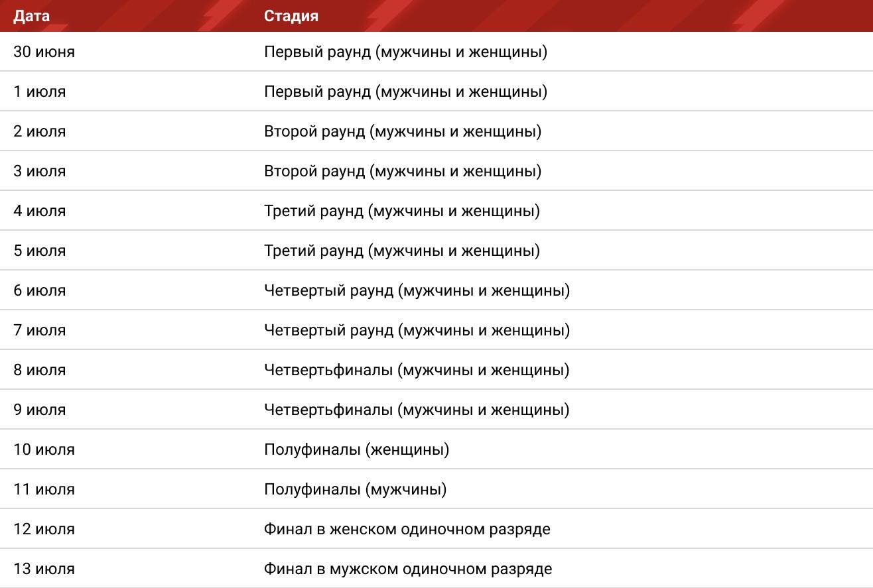
Task: Select the "30 июня" date cell
Action: 44,52
